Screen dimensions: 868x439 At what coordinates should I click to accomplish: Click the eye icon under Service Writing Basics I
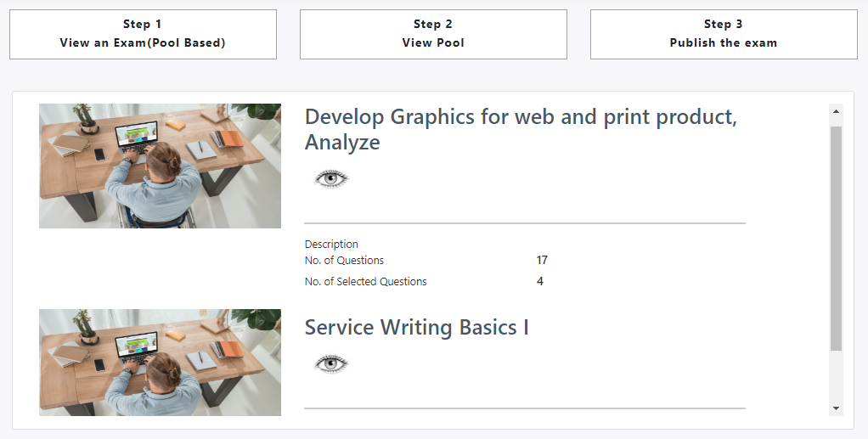click(x=331, y=364)
